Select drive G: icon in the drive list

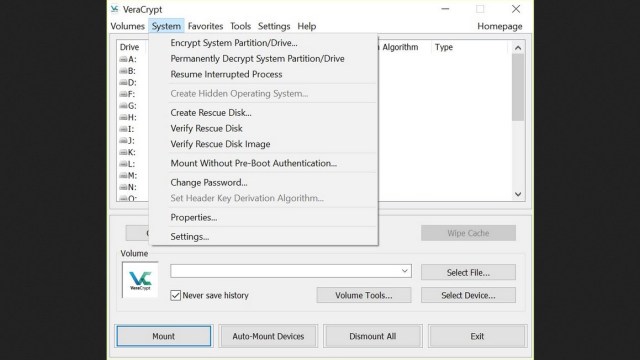tap(123, 106)
